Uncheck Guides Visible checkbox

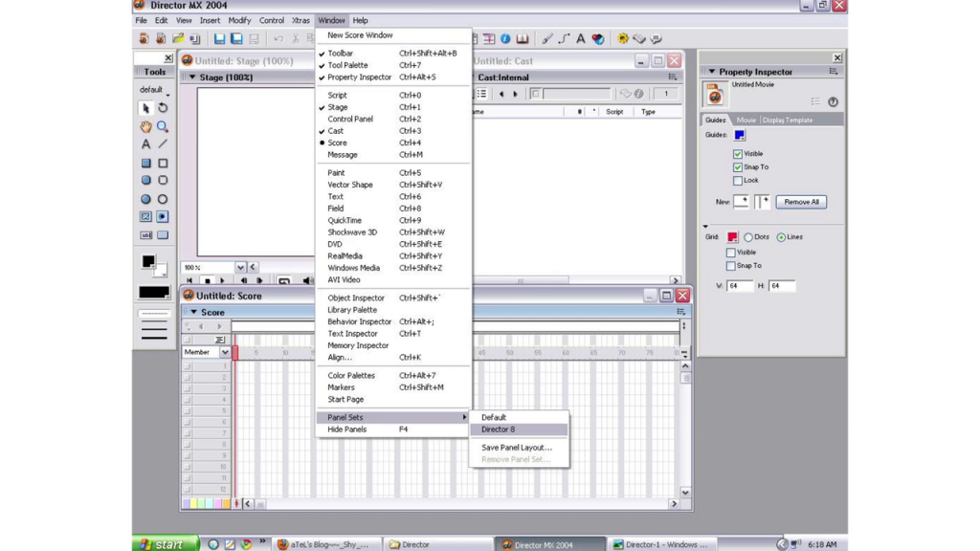click(x=738, y=154)
